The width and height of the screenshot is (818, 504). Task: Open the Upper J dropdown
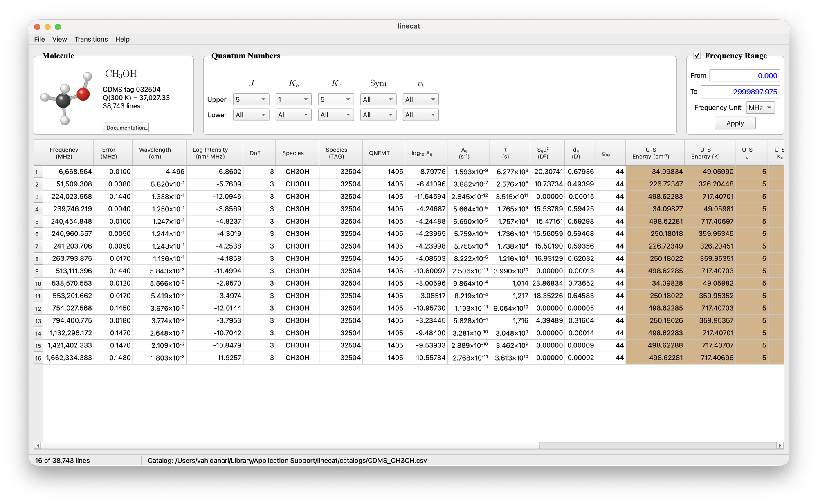tap(251, 99)
